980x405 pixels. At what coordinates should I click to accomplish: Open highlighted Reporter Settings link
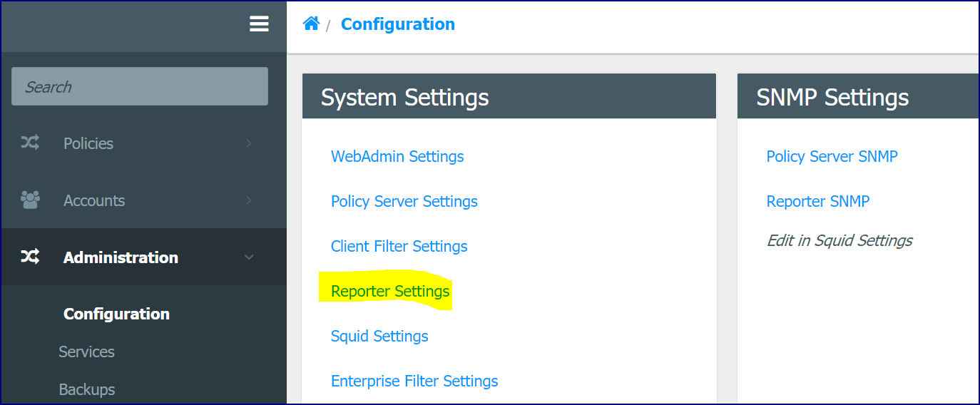point(390,291)
